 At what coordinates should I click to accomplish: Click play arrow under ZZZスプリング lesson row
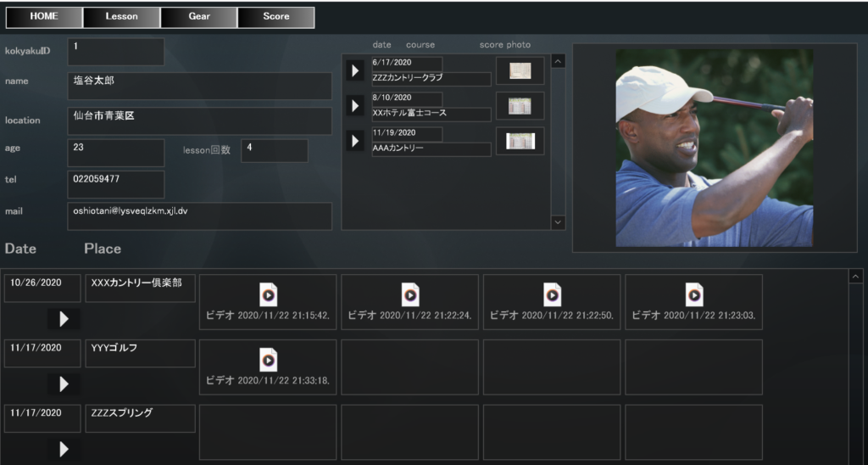pyautogui.click(x=64, y=449)
